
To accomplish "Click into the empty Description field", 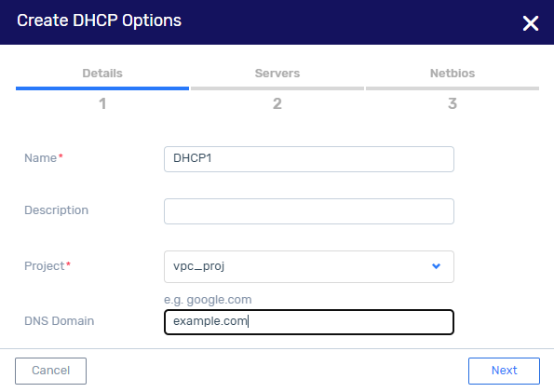I will click(x=309, y=211).
